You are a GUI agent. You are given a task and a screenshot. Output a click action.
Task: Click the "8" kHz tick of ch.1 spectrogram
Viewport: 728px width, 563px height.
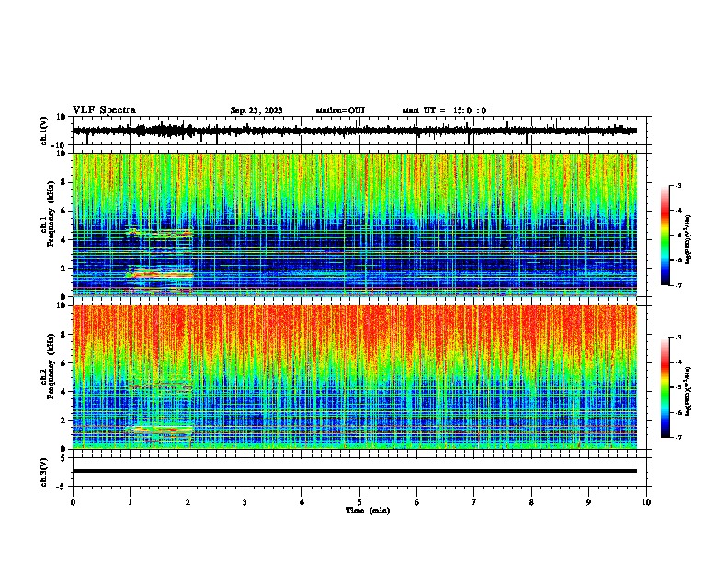pos(63,182)
